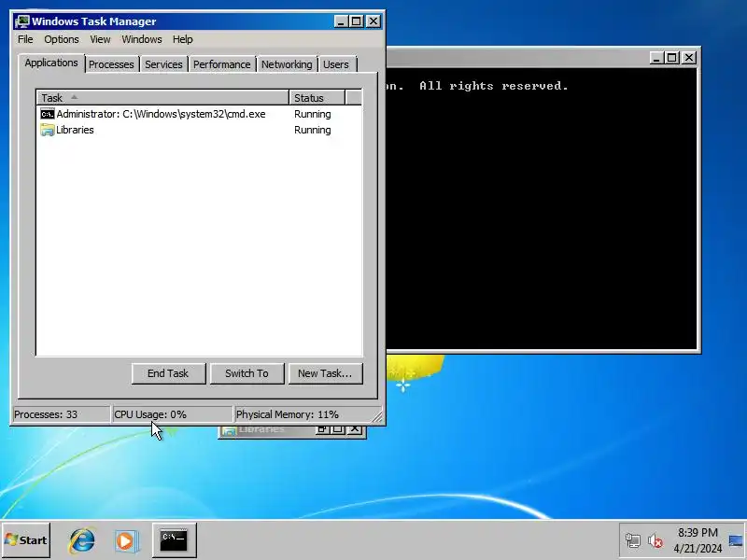
Task: Switch to the Applications tab
Action: (x=51, y=63)
